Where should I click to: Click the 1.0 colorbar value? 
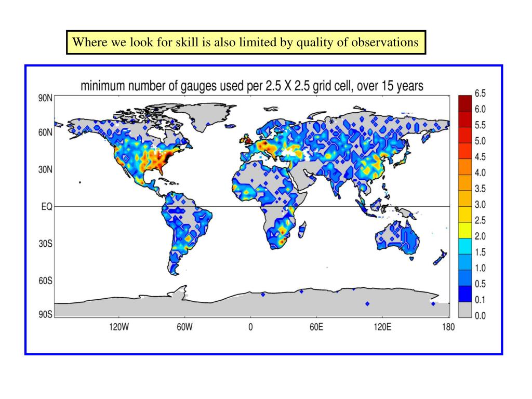point(480,268)
